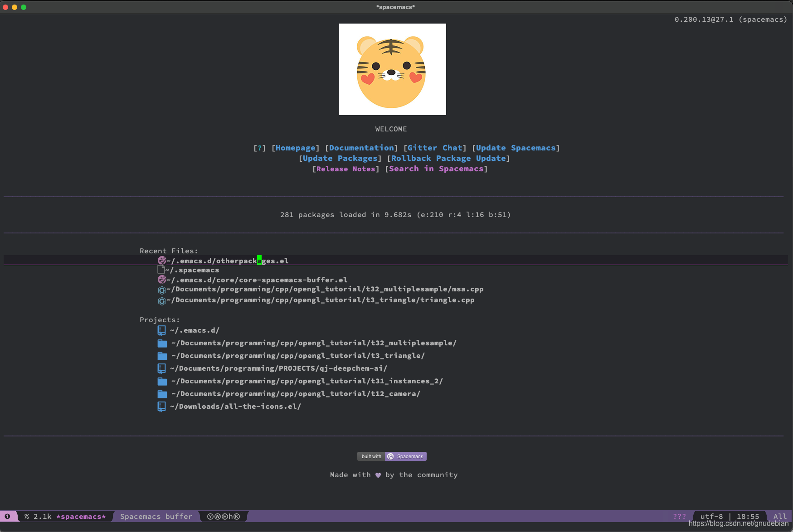Screen dimensions: 793x532
Task: Click the built with Spacemacs badge
Action: tap(392, 456)
